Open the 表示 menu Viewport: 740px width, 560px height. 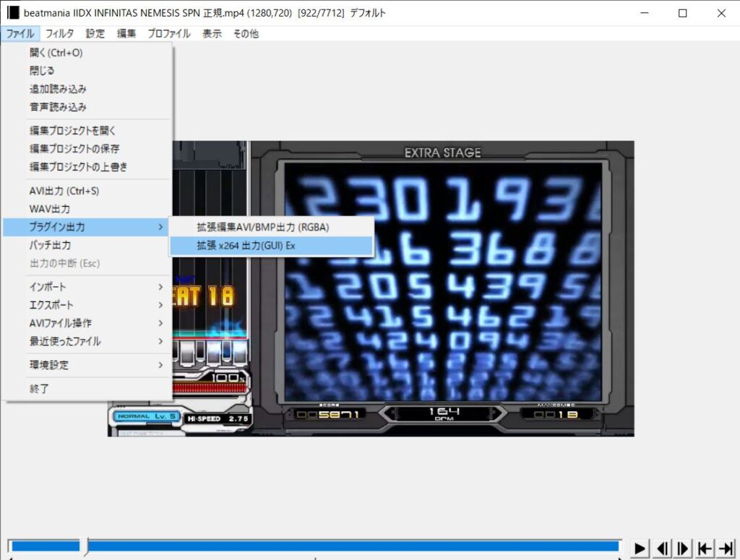(212, 33)
